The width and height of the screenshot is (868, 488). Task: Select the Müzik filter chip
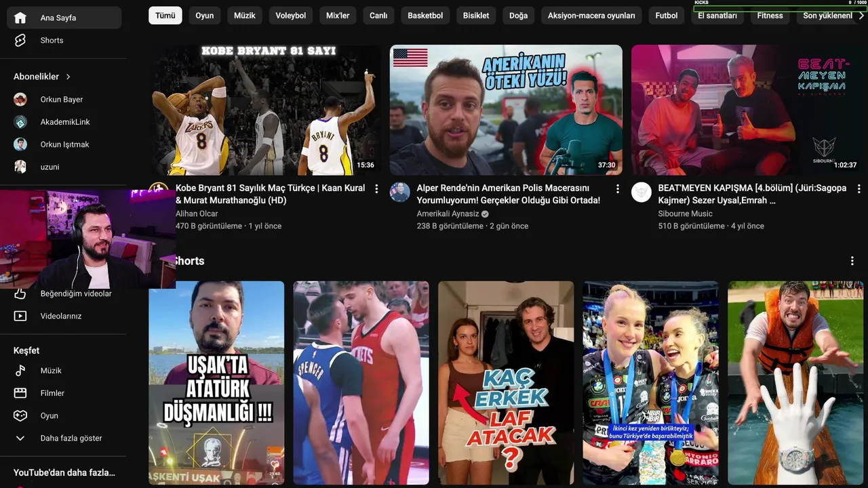pyautogui.click(x=245, y=16)
